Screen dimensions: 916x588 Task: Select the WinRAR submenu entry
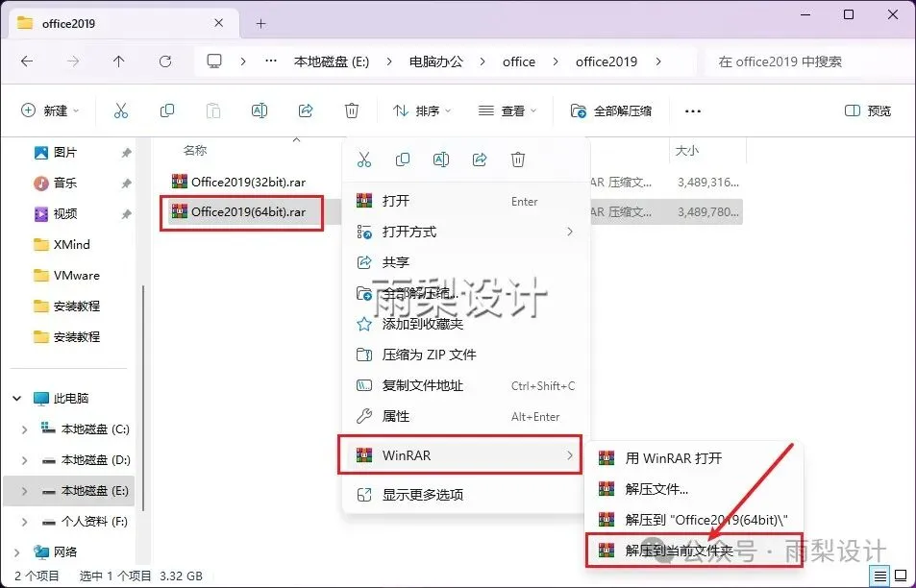point(460,454)
